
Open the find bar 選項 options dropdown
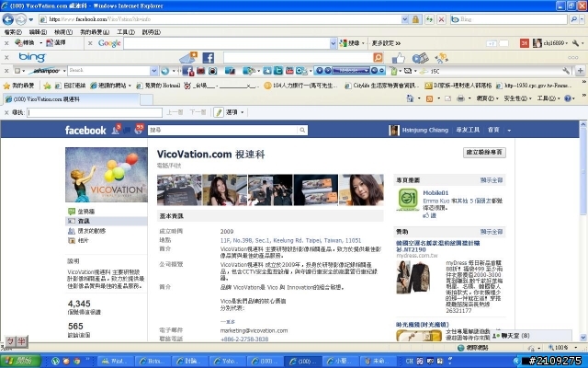click(x=235, y=112)
